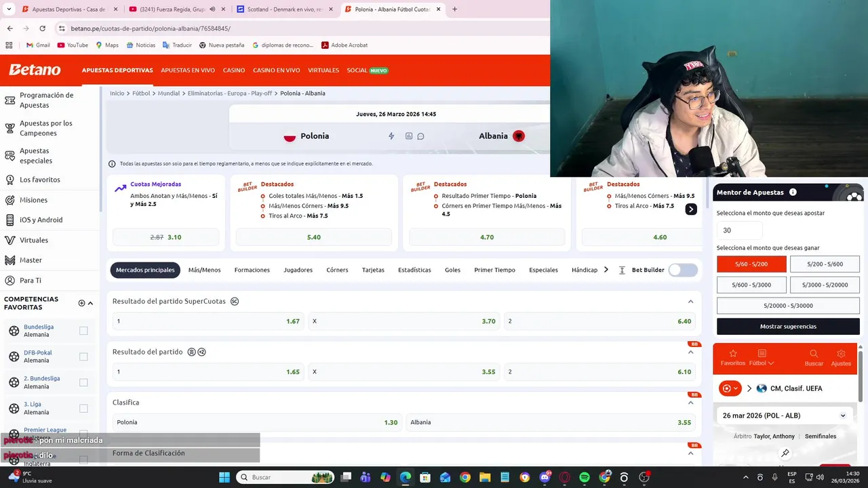Open the Apuestas en Vivo menu
Viewport: 868px width, 488px height.
[188, 70]
